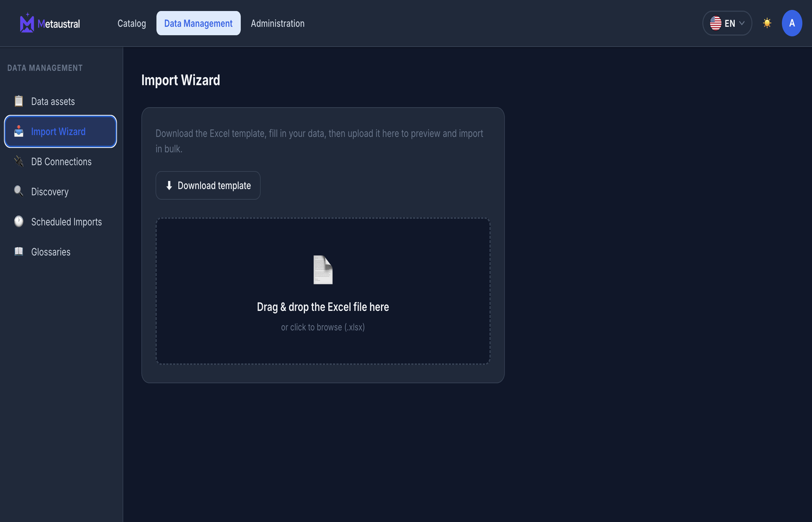The height and width of the screenshot is (522, 812).
Task: Click the document icon in drop zone
Action: point(323,270)
